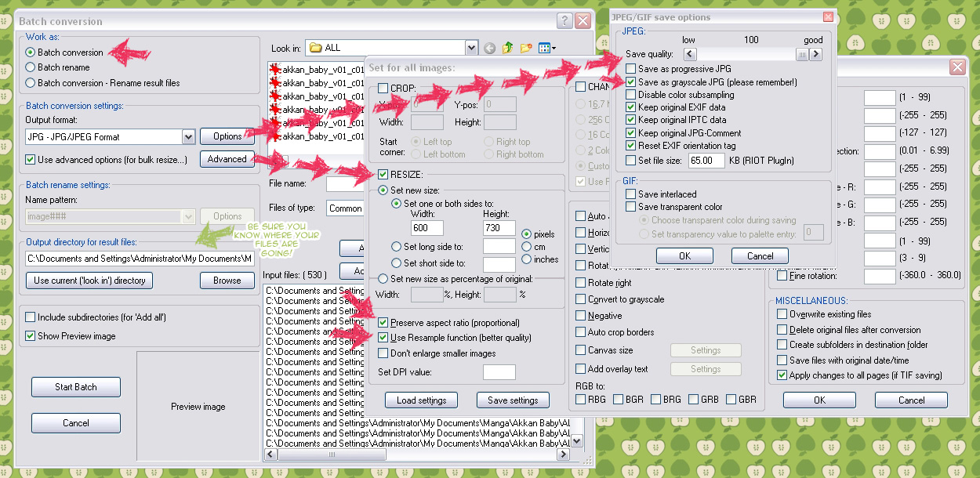The width and height of the screenshot is (980, 478).
Task: Click the Set DPI value field
Action: click(x=499, y=372)
